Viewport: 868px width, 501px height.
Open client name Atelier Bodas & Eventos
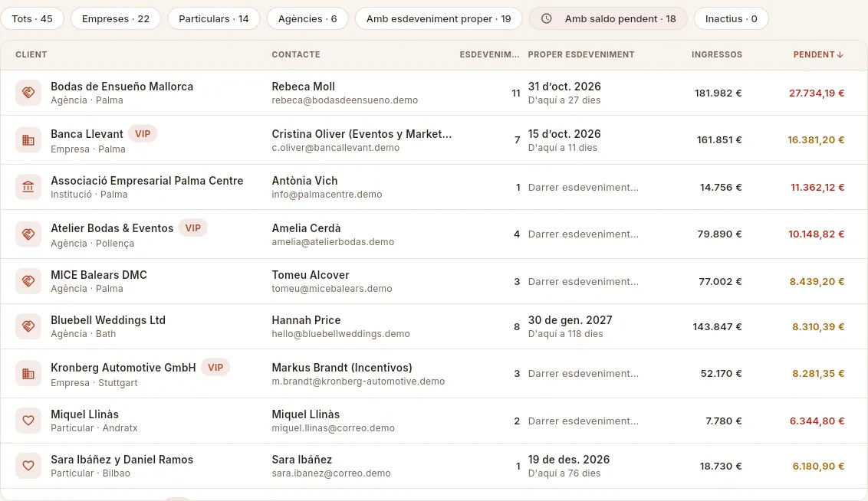pos(112,228)
